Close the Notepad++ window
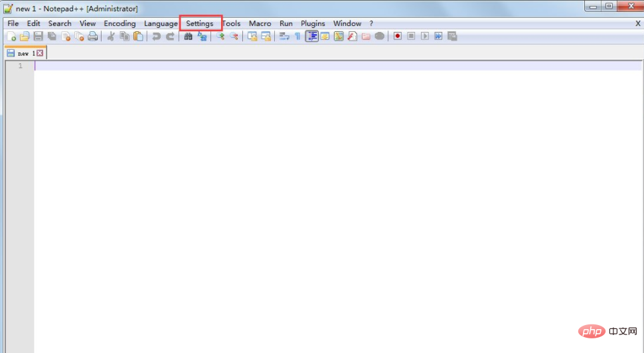This screenshot has height=353, width=644. (631, 6)
